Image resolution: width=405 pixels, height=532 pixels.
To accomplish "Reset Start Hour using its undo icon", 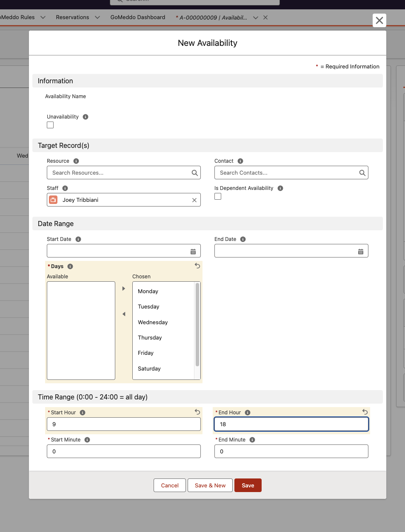I will click(197, 412).
